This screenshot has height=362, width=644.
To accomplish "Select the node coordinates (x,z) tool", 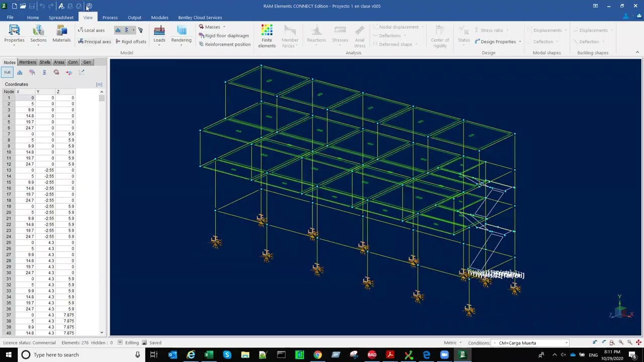I will 8,72.
